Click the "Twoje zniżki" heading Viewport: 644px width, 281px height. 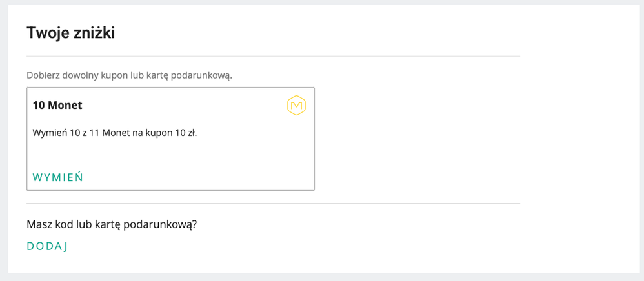70,33
